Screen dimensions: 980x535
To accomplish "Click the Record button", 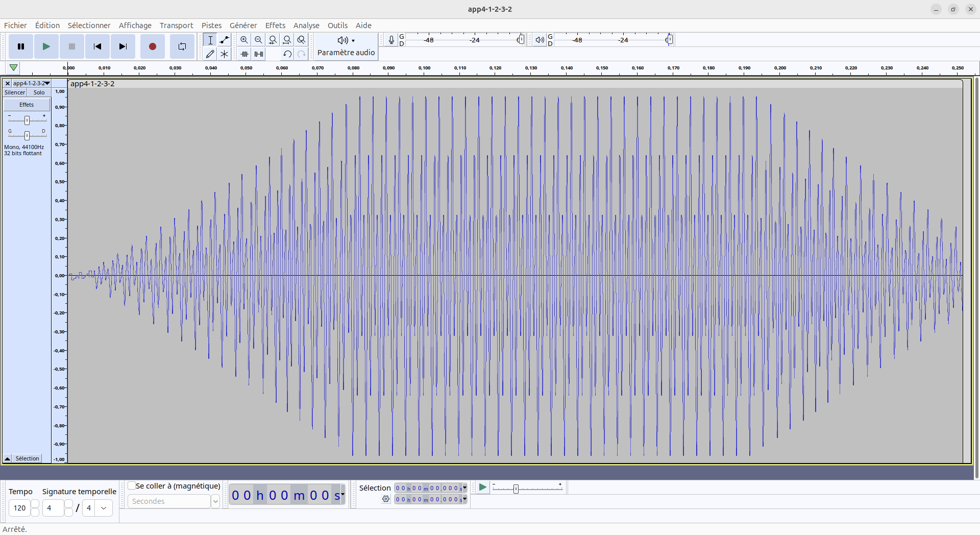I will pyautogui.click(x=152, y=46).
